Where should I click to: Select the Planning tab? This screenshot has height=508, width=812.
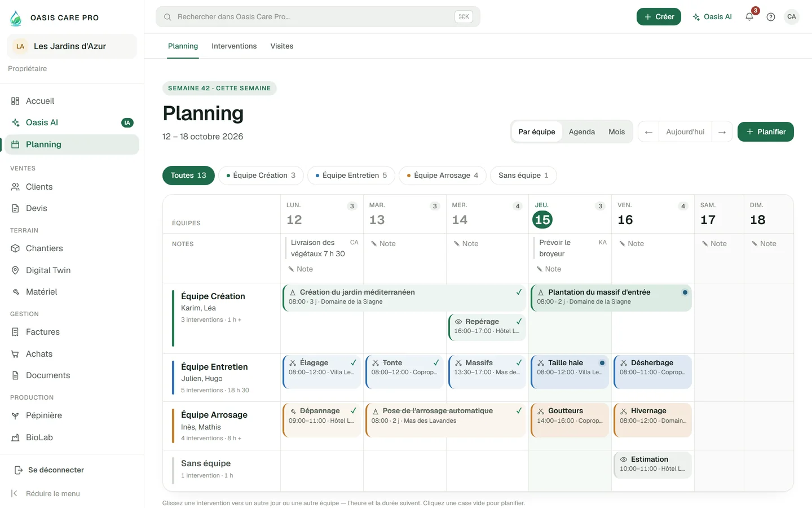point(183,46)
